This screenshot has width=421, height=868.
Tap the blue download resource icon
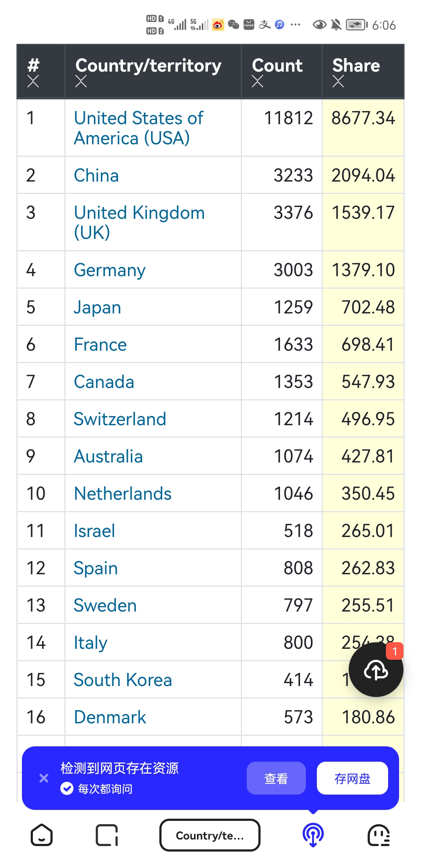pos(313,835)
